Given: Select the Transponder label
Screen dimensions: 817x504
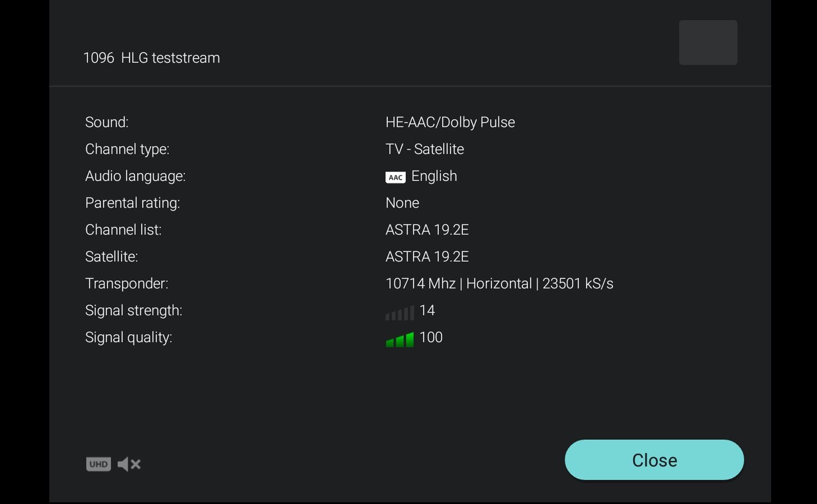Looking at the screenshot, I should [x=126, y=284].
